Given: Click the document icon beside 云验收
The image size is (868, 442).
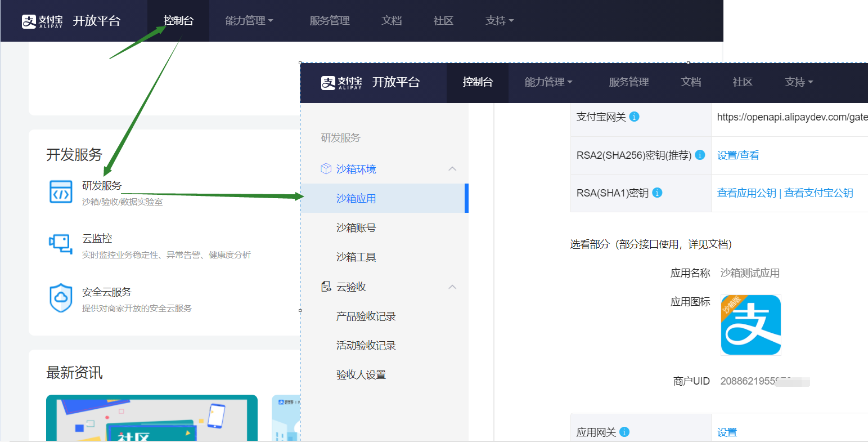Looking at the screenshot, I should pos(326,287).
